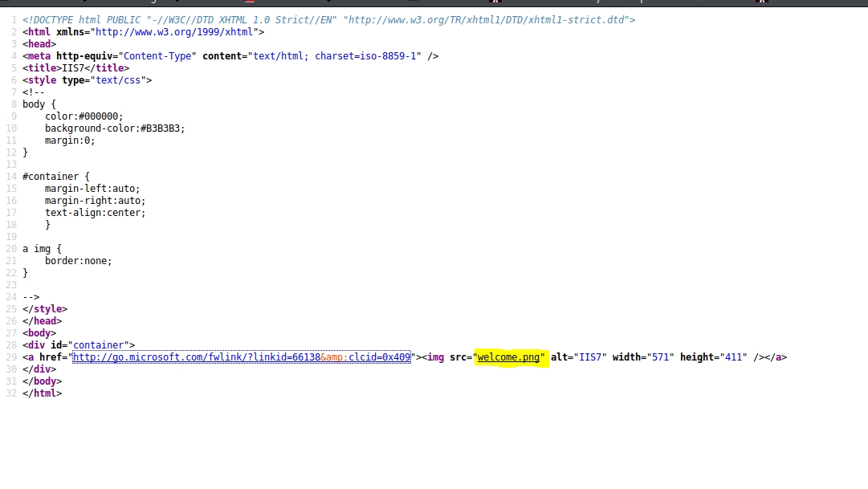Click the #container CSS selector
The width and height of the screenshot is (868, 489).
point(51,177)
